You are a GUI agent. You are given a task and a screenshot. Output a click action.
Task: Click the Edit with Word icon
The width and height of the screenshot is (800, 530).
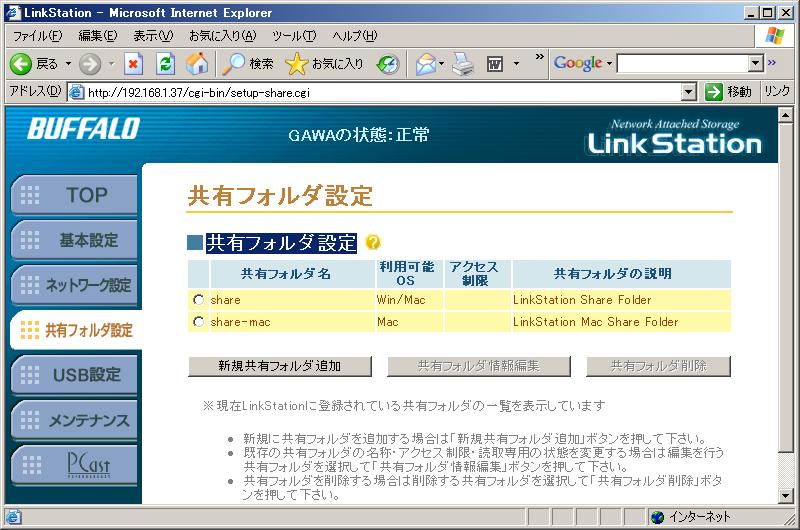[494, 64]
